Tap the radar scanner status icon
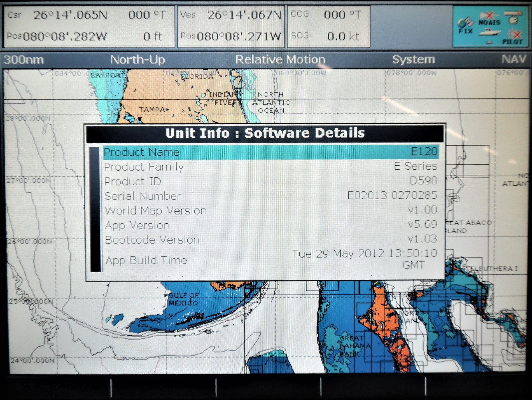 [513, 17]
